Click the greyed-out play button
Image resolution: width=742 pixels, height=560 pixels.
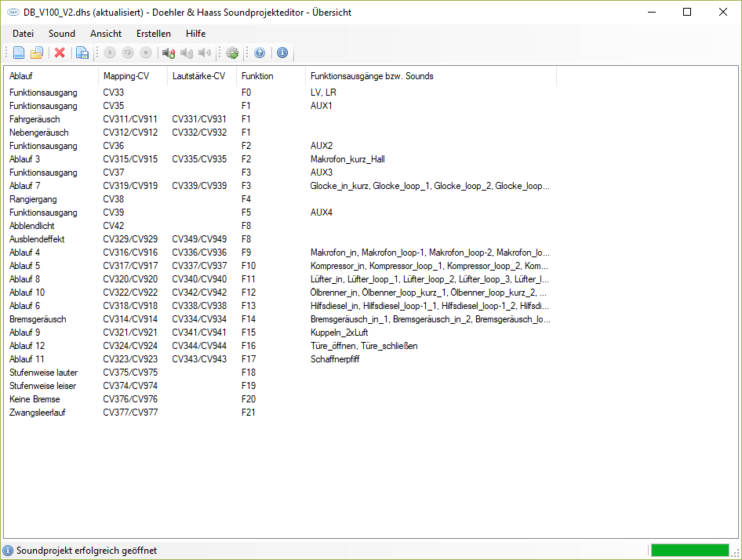[x=110, y=53]
